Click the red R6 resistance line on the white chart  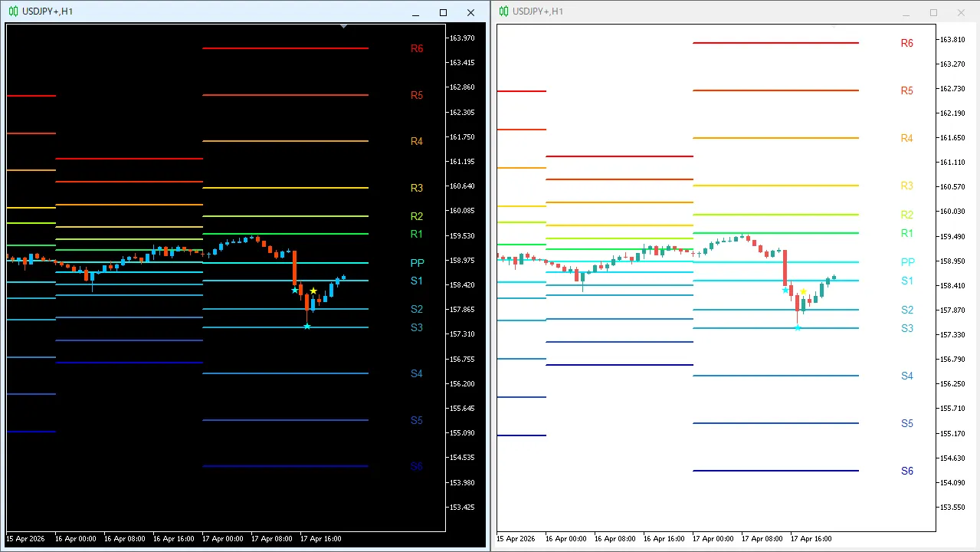775,43
